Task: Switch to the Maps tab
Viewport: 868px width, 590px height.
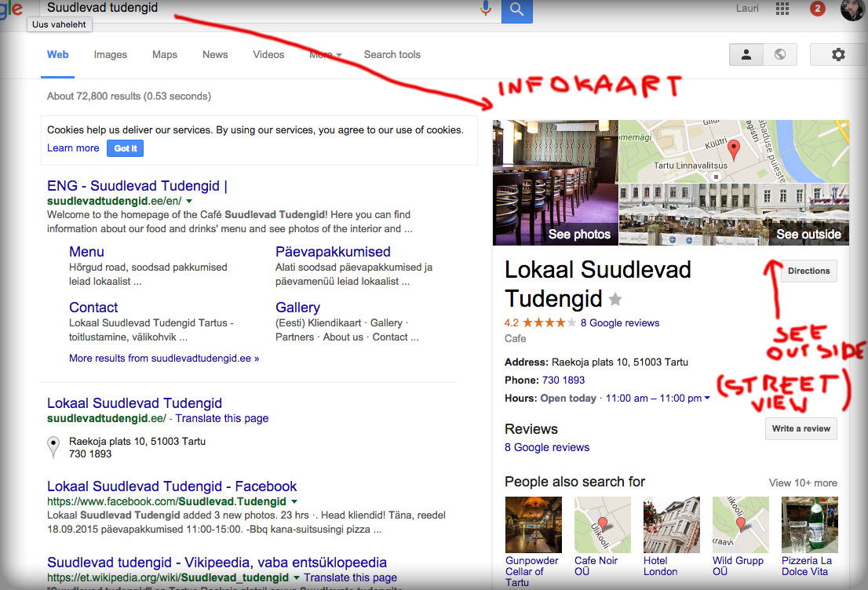Action: pos(164,55)
